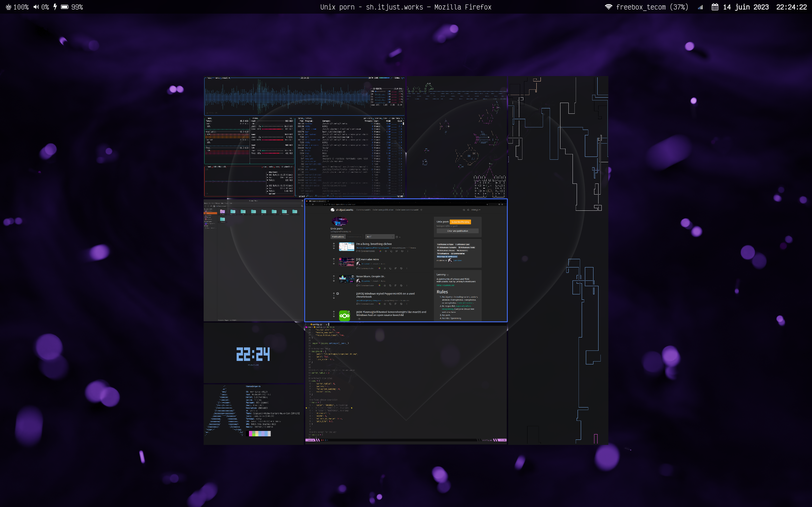Click the search magnifier in Lemmy navbar
This screenshot has height=507, width=812.
coord(464,210)
